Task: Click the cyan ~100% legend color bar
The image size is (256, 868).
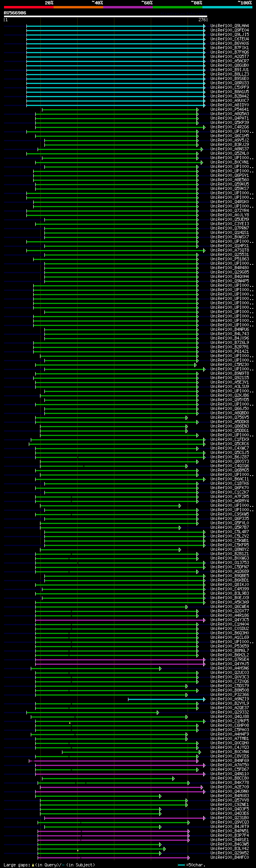Action: coord(227,7)
